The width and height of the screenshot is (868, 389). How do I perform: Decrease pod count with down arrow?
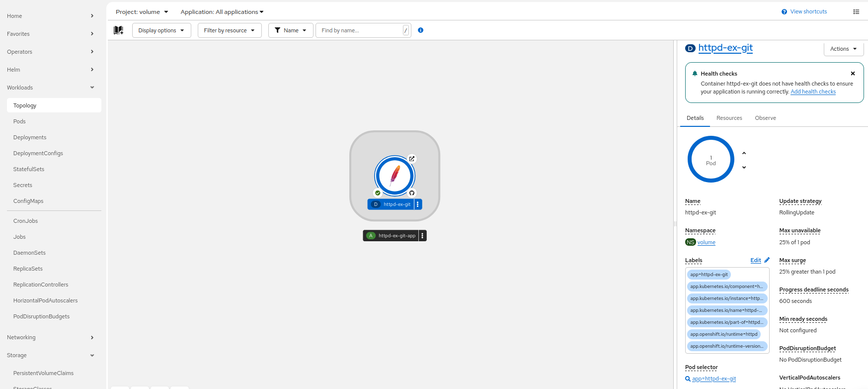[x=744, y=168]
